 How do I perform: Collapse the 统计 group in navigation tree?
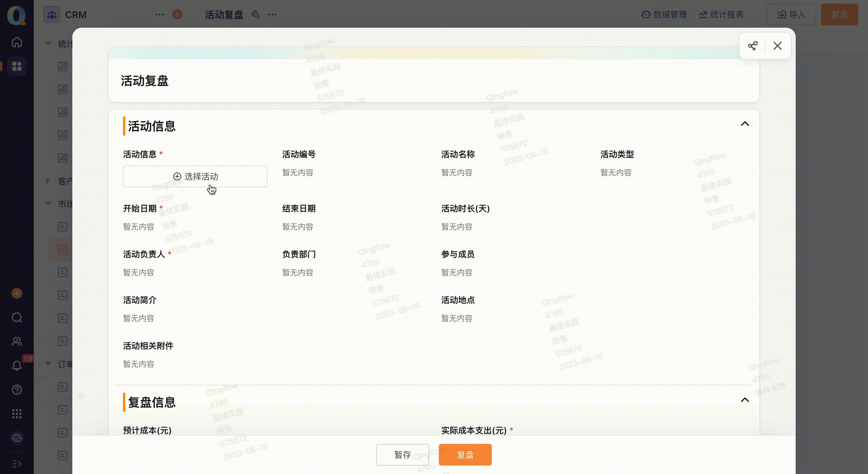[48, 43]
